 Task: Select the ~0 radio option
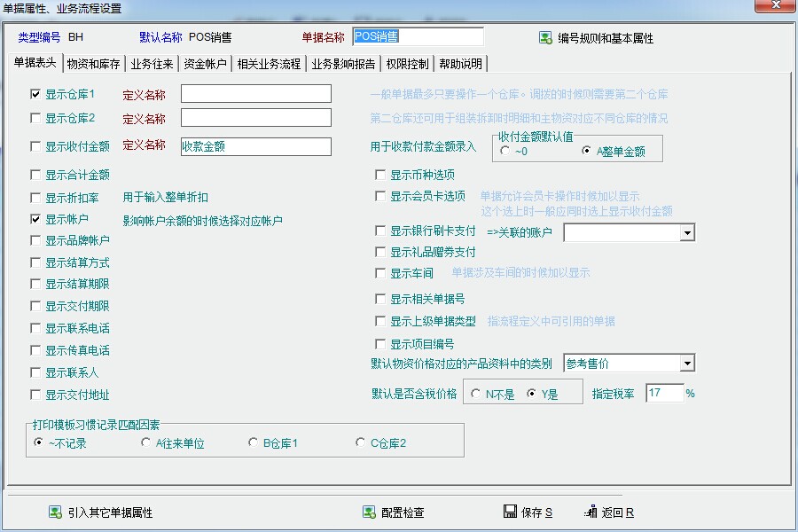(x=505, y=151)
